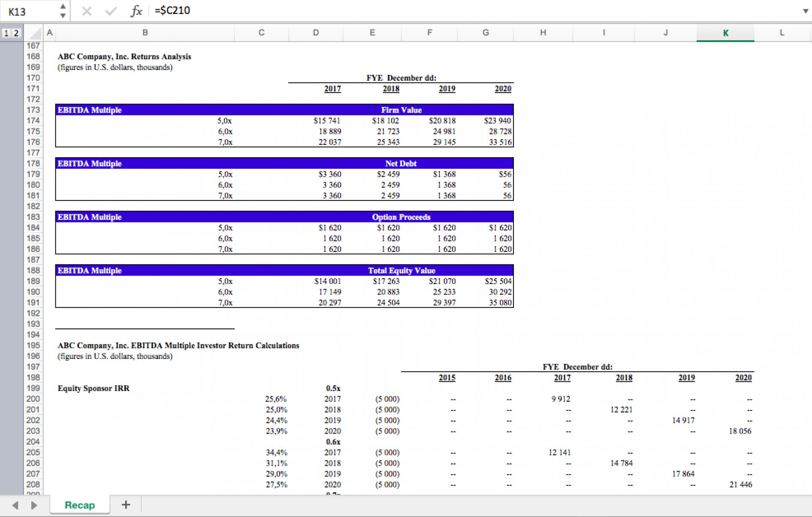This screenshot has width=812, height=517.
Task: Click the $3 360 net debt cell
Action: coord(329,174)
